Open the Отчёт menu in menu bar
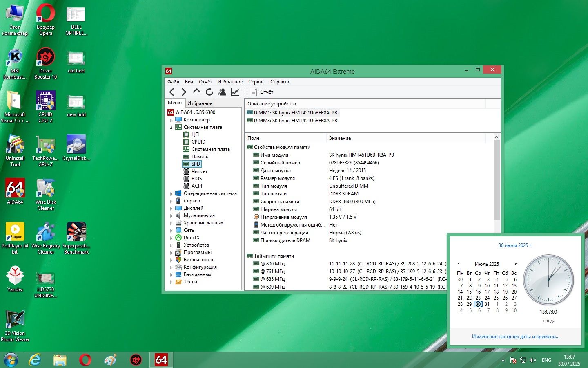 click(205, 82)
